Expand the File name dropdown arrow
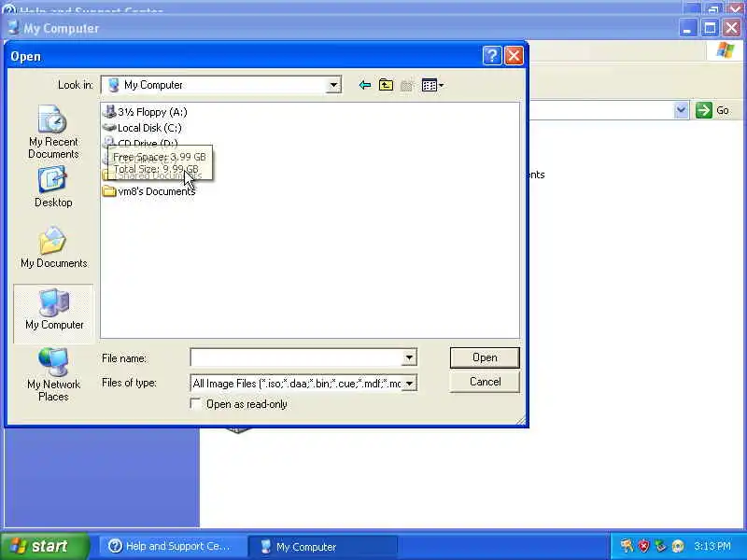Viewport: 747px width, 560px height. tap(409, 357)
